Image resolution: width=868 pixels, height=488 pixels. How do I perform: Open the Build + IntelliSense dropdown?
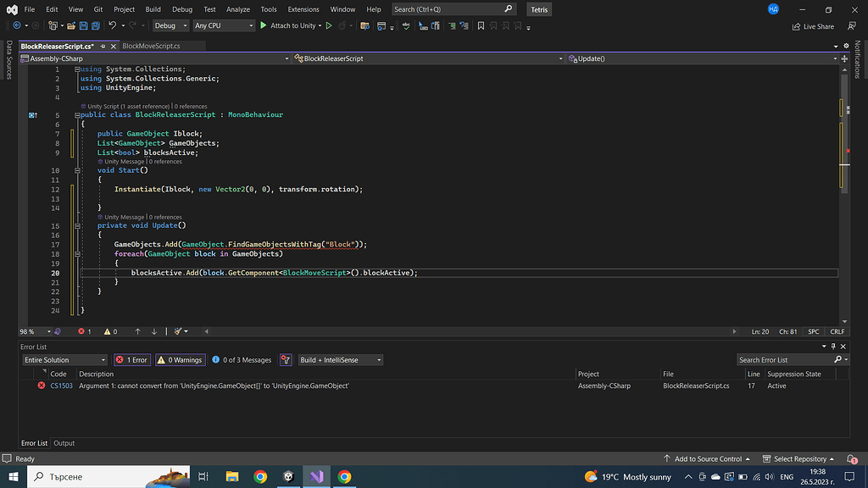click(341, 360)
